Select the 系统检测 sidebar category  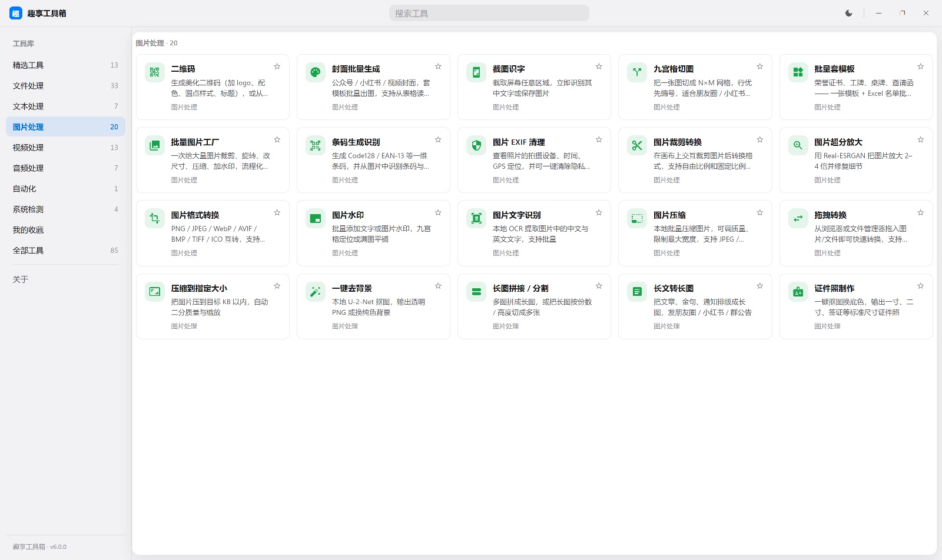click(x=65, y=209)
